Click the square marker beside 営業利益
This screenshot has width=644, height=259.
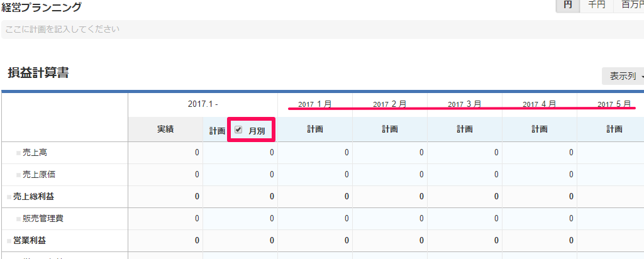click(9, 241)
